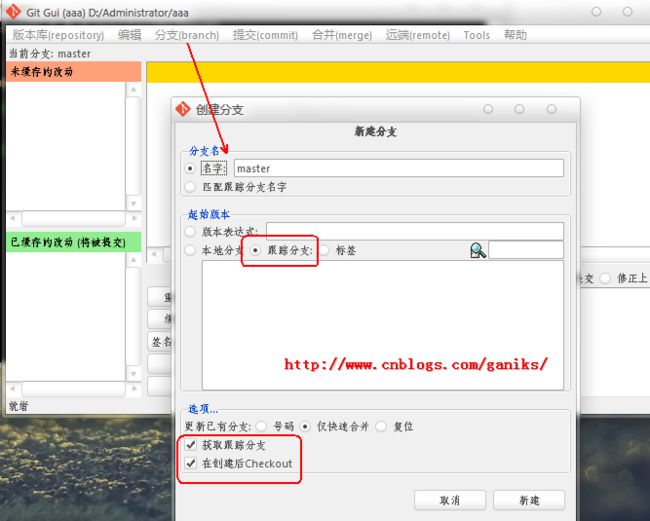Click the 当前分支: master label
This screenshot has height=521, width=650.
pyautogui.click(x=50, y=53)
